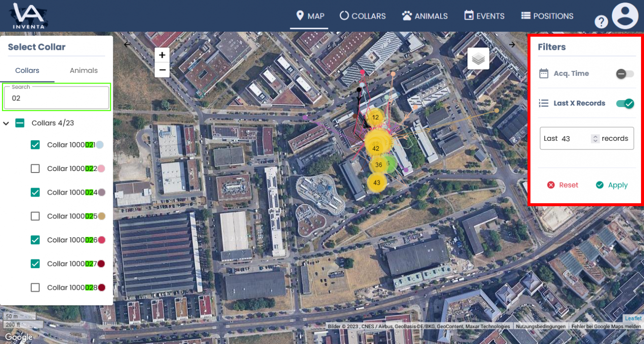
Task: Adjust the Last records number stepper
Action: 595,138
